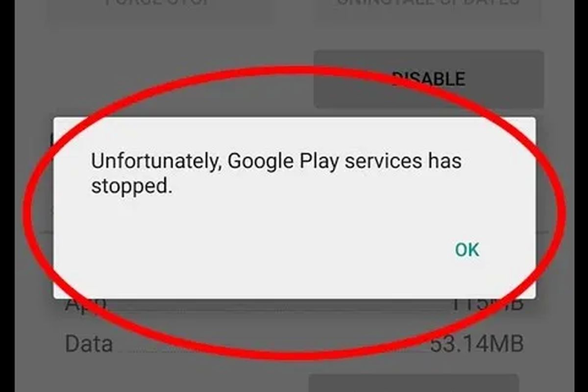Select the Data storage label

coord(89,344)
